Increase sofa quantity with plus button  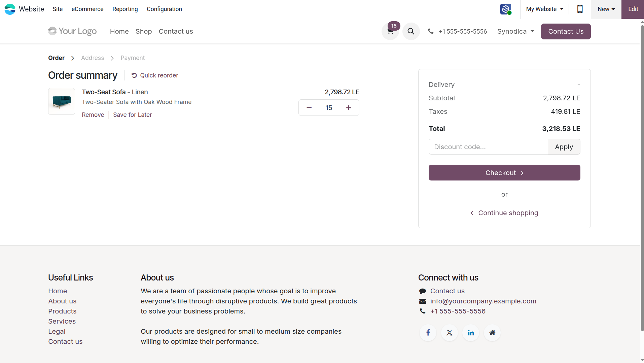tap(349, 108)
